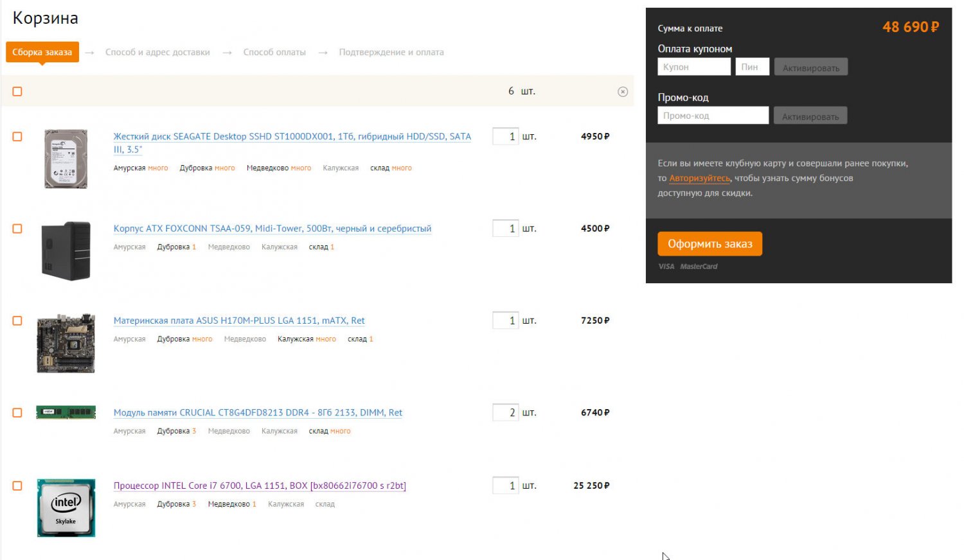Mark the CRUCIAL memory module checkbox
Image resolution: width=964 pixels, height=560 pixels.
tap(17, 413)
